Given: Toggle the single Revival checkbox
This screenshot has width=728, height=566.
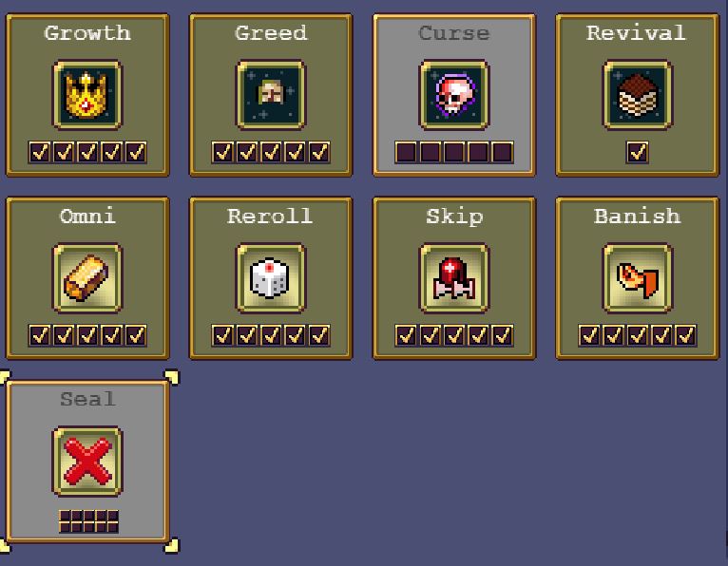Looking at the screenshot, I should tap(637, 152).
